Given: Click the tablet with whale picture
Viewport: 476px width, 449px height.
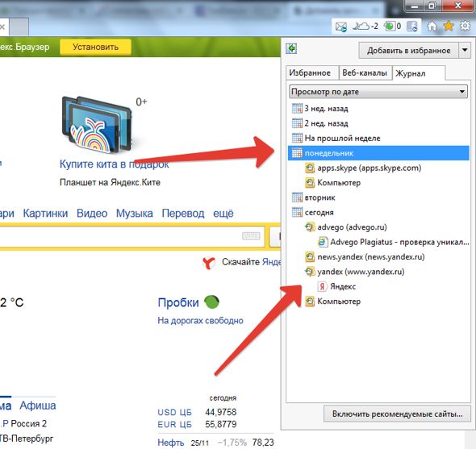Looking at the screenshot, I should tap(97, 124).
